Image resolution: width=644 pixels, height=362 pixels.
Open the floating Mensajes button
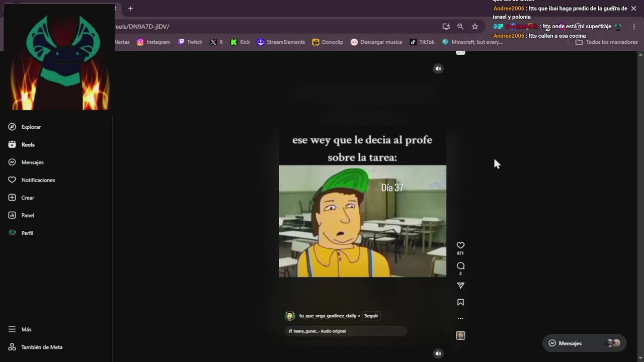coord(584,343)
